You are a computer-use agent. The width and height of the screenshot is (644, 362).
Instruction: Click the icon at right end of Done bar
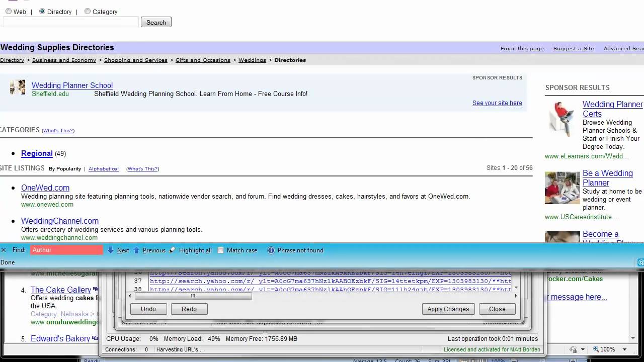click(x=640, y=262)
